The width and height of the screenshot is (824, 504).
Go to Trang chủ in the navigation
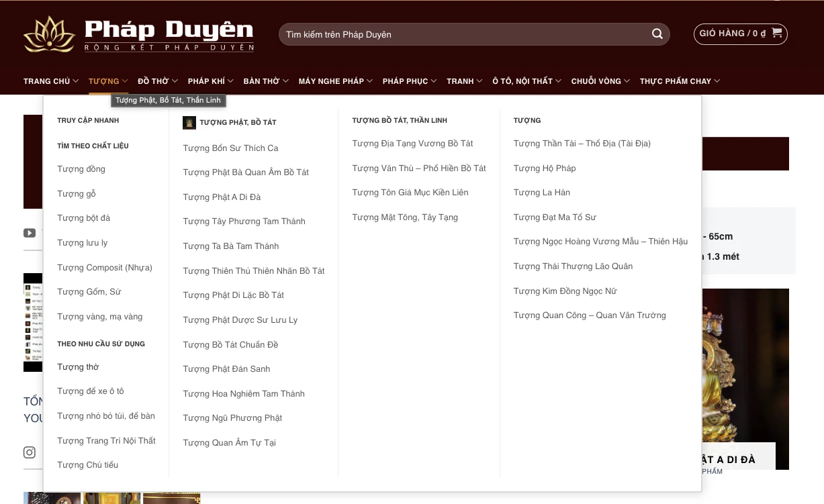50,81
